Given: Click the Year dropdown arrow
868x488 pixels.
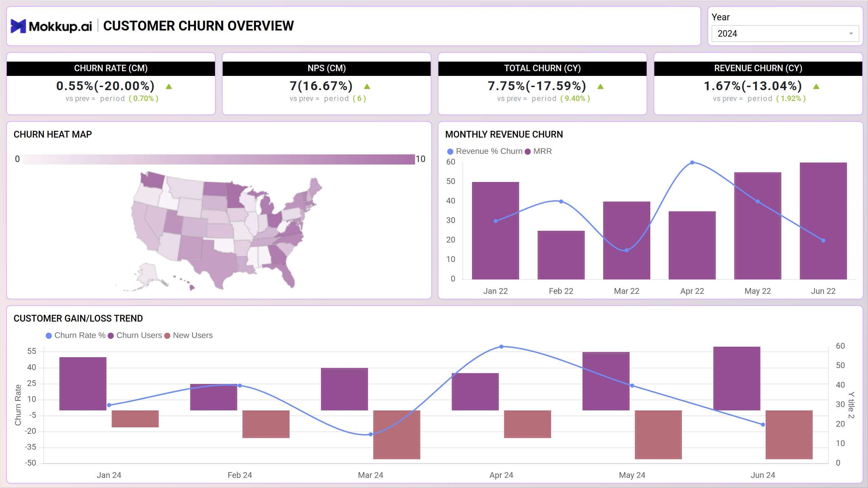Looking at the screenshot, I should (x=851, y=34).
